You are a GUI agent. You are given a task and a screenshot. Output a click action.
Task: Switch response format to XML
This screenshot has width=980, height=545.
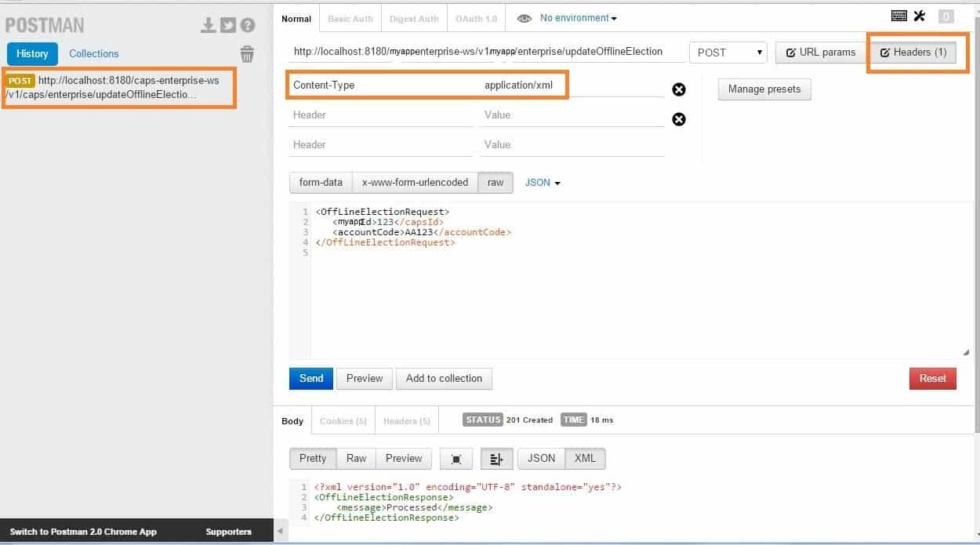[585, 458]
